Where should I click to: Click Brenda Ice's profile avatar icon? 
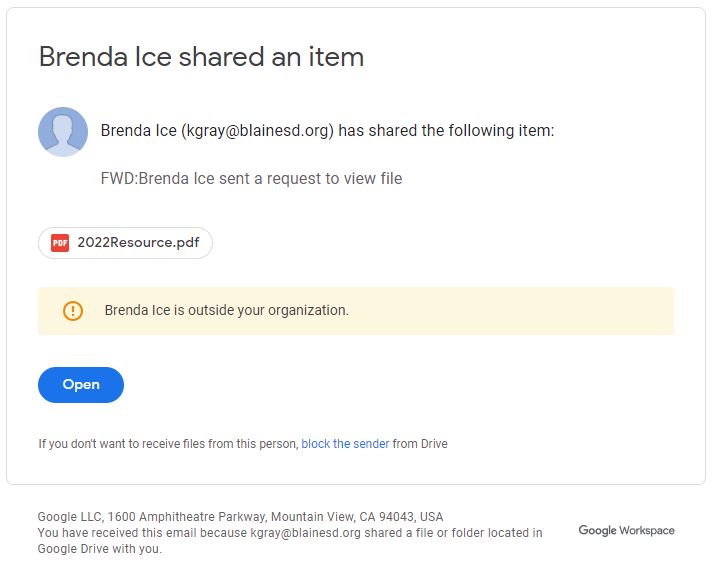(x=63, y=132)
